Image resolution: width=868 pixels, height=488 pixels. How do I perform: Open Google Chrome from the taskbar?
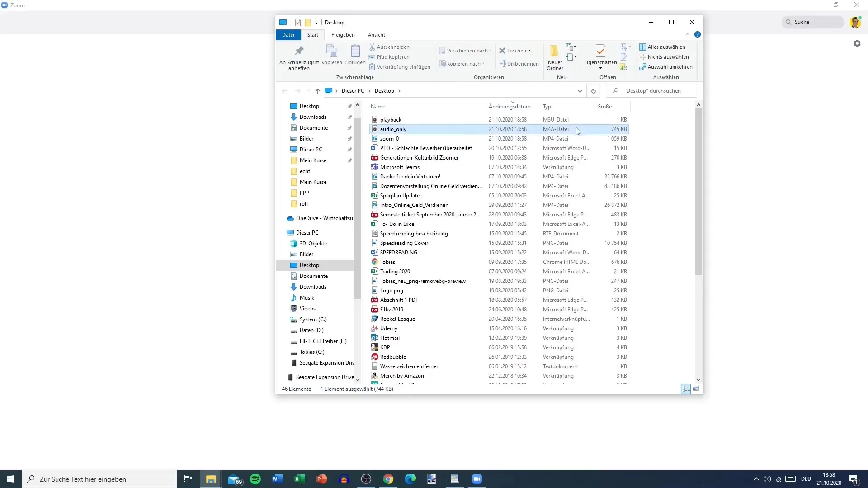[x=388, y=479]
